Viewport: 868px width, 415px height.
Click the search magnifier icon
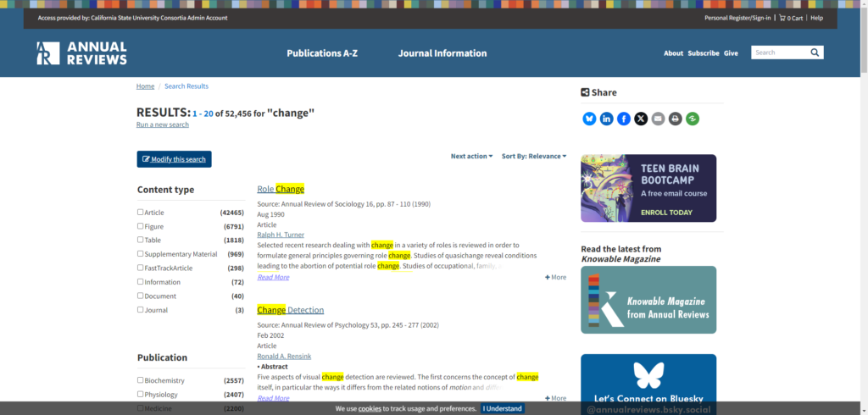(815, 53)
